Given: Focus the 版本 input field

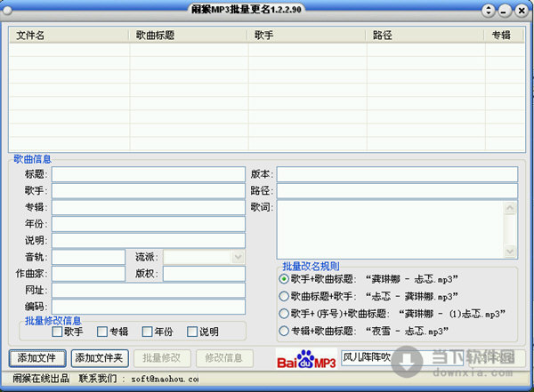Looking at the screenshot, I should (x=398, y=174).
